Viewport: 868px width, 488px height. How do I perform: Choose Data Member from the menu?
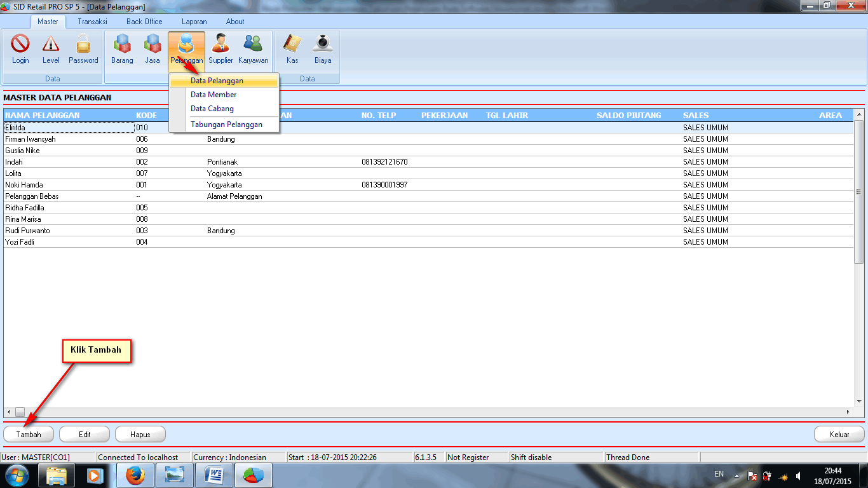(224, 95)
